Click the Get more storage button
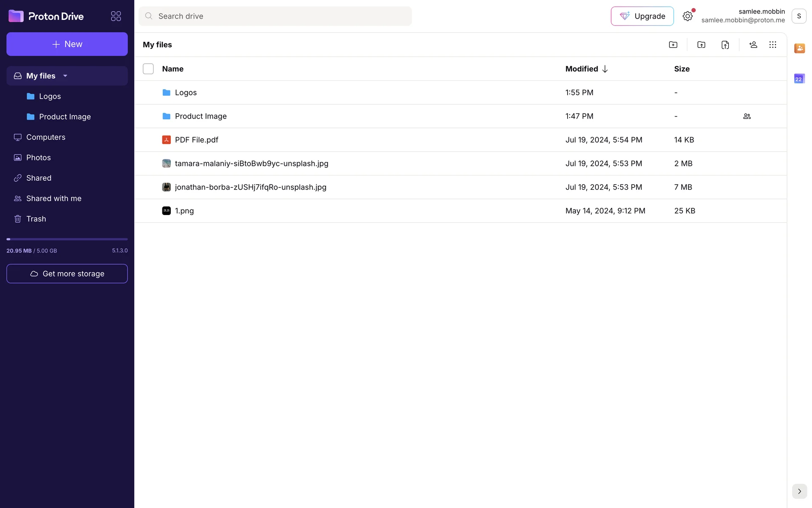Viewport: 812px width, 508px height. click(67, 273)
